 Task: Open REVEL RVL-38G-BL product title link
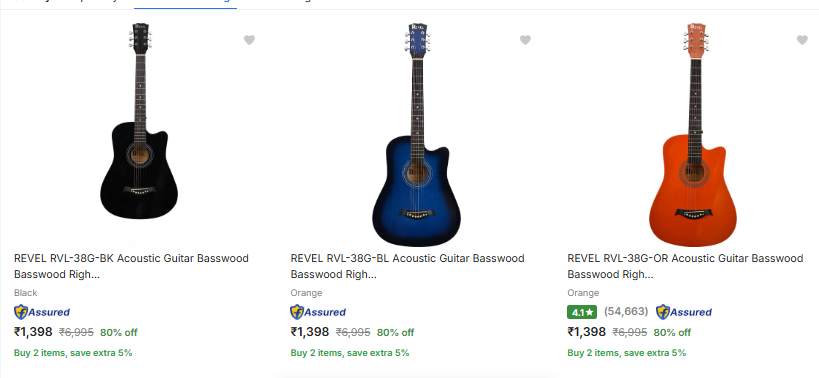(407, 266)
